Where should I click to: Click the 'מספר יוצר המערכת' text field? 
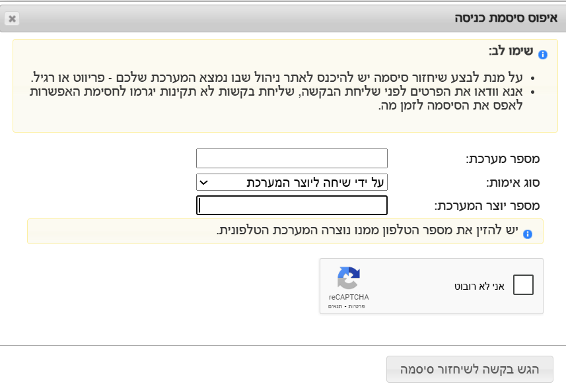pyautogui.click(x=292, y=205)
